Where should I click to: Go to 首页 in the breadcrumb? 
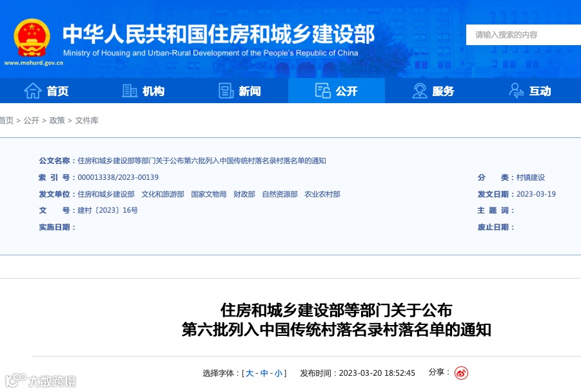(6, 121)
